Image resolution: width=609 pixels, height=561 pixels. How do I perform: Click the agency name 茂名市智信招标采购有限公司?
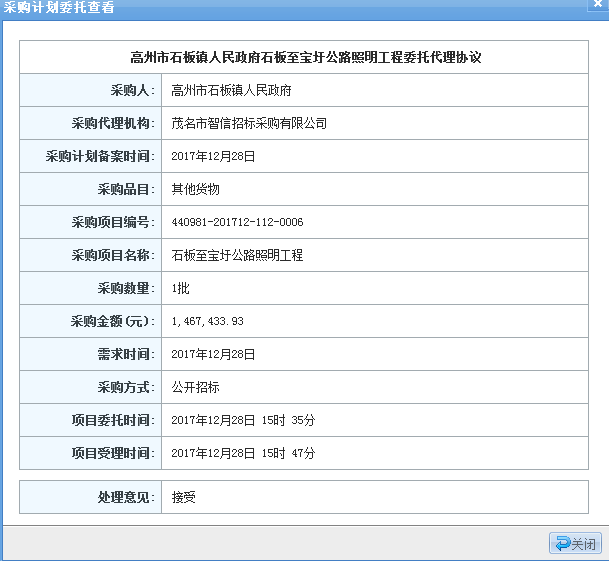(249, 124)
